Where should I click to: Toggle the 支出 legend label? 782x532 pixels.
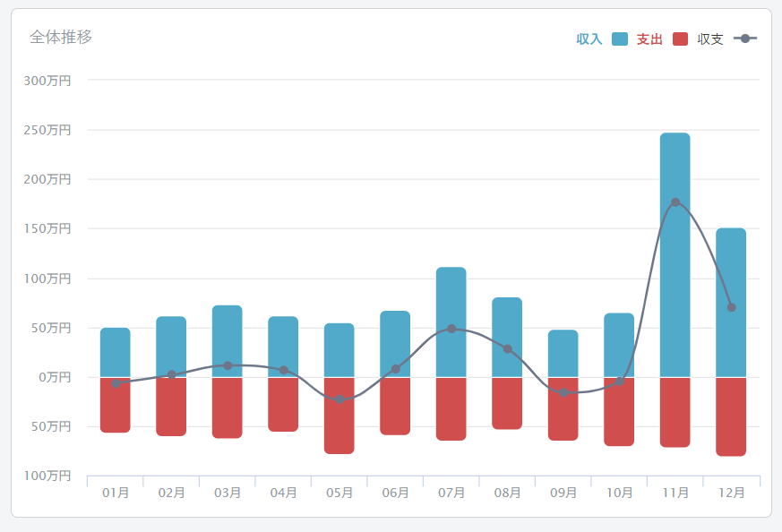[649, 39]
